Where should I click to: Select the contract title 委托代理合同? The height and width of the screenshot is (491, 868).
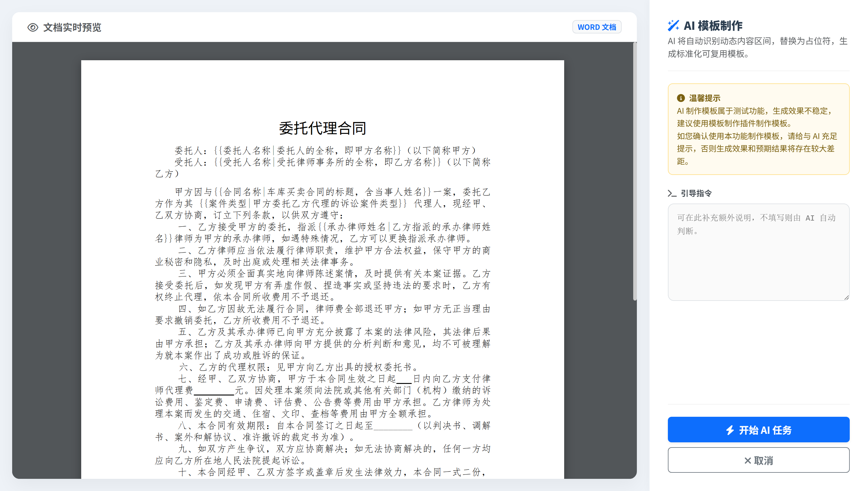pos(323,128)
